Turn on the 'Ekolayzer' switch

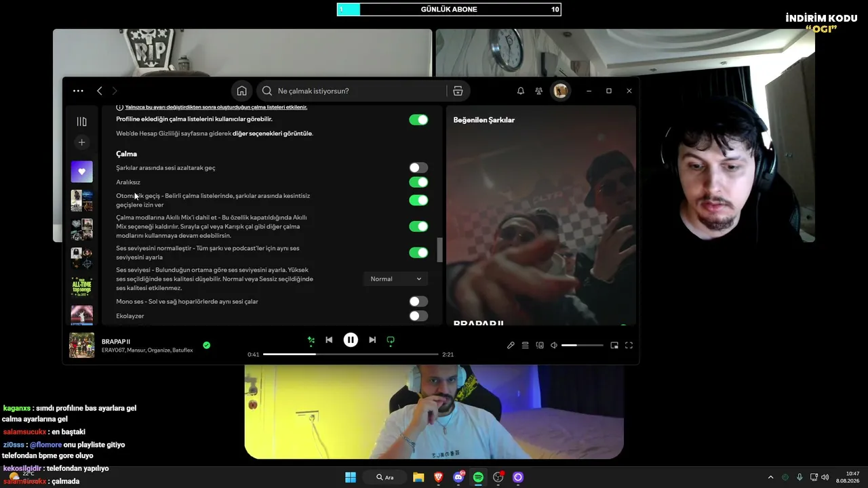[418, 316]
